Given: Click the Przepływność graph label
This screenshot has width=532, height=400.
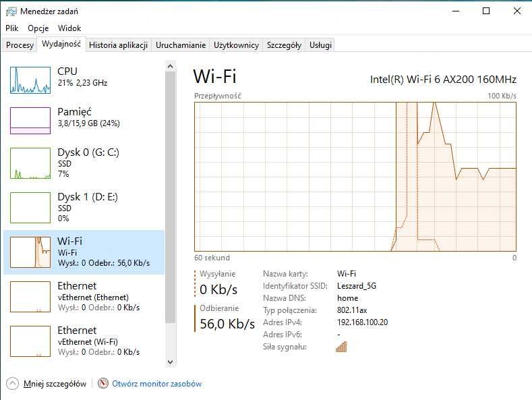Looking at the screenshot, I should tap(218, 96).
